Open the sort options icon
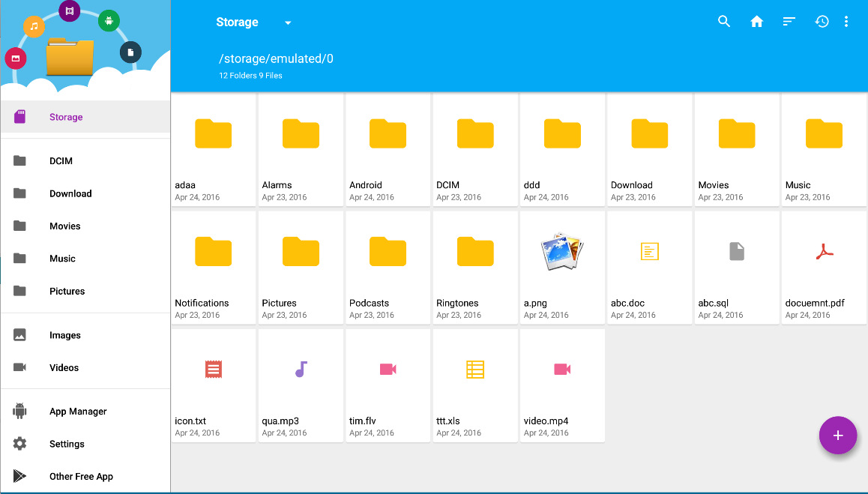 [x=789, y=22]
